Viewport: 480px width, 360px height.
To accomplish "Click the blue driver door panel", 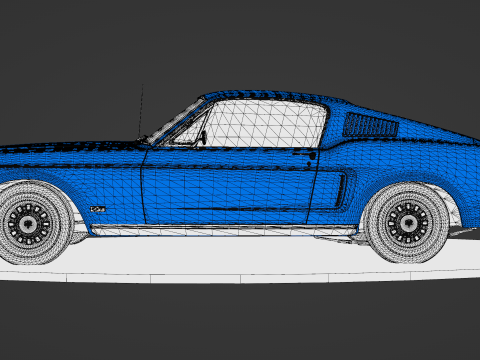I will click(230, 186).
